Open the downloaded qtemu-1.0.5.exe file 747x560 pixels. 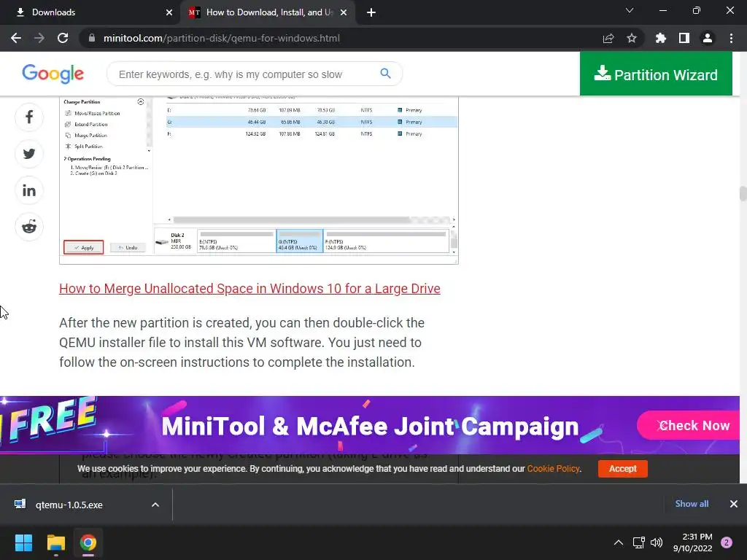pyautogui.click(x=69, y=505)
